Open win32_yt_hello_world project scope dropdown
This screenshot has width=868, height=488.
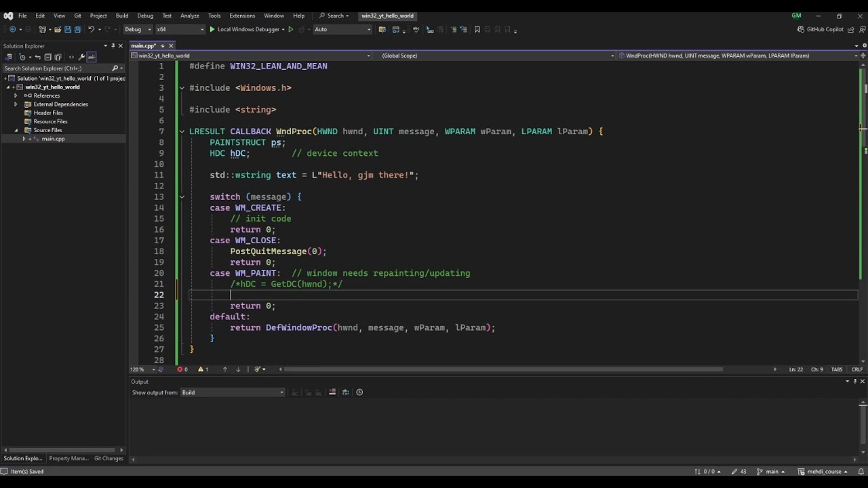(251, 56)
